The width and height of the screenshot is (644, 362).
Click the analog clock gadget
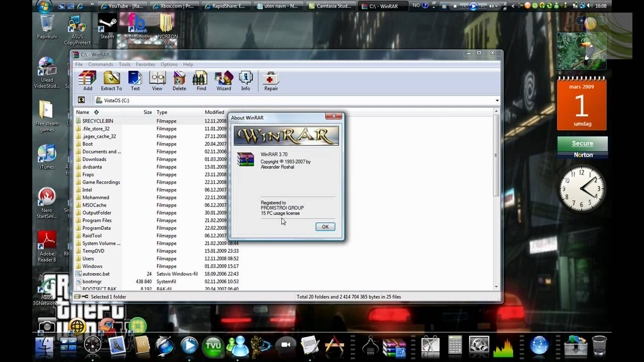tap(582, 189)
